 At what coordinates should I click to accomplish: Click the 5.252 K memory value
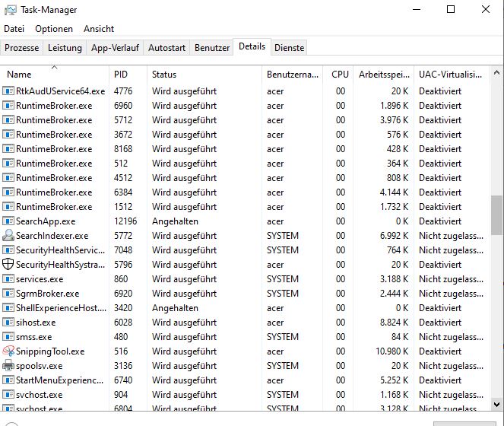pyautogui.click(x=394, y=380)
